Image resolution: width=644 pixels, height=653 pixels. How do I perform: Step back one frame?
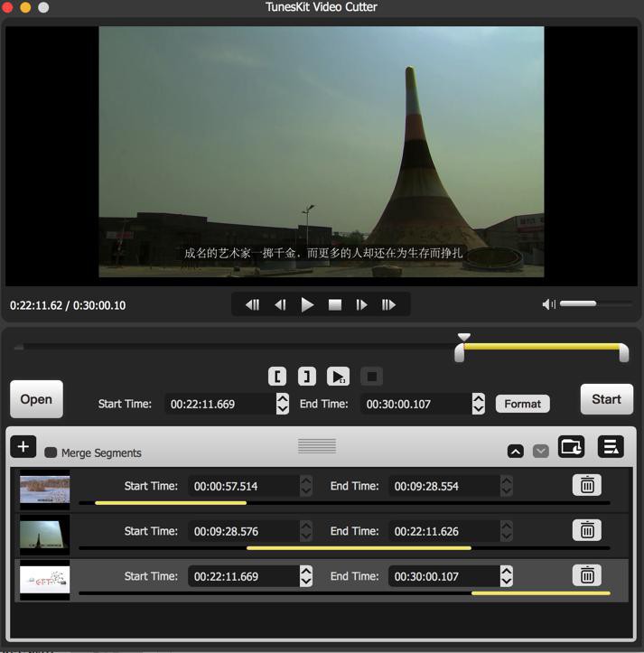[x=280, y=305]
